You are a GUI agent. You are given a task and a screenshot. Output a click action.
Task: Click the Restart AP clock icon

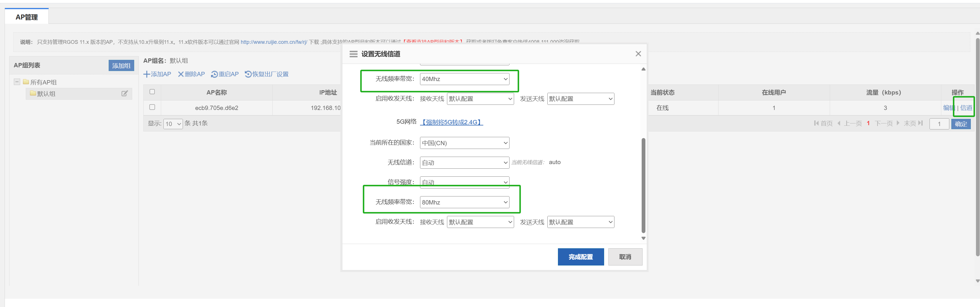[214, 74]
